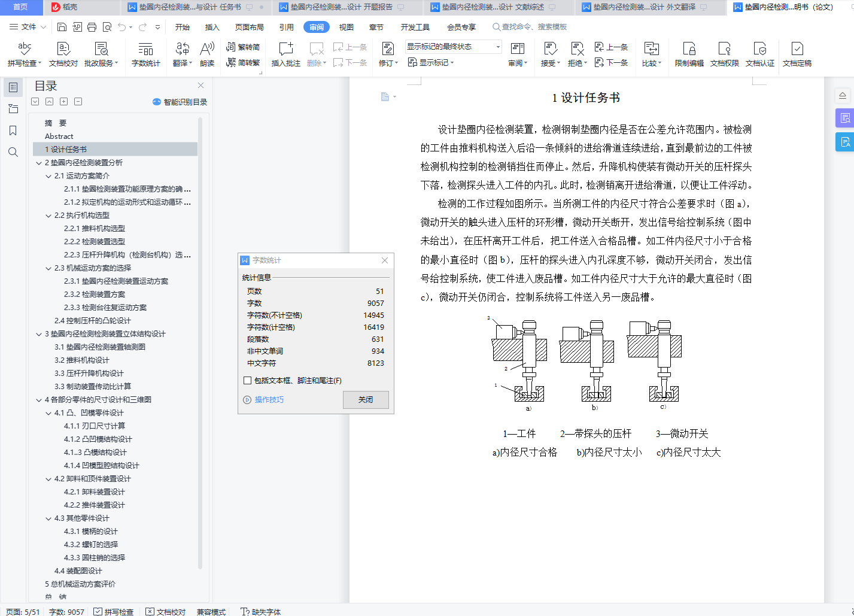Toggle 文档校对 in status bar
The width and height of the screenshot is (854, 616).
[x=166, y=612]
